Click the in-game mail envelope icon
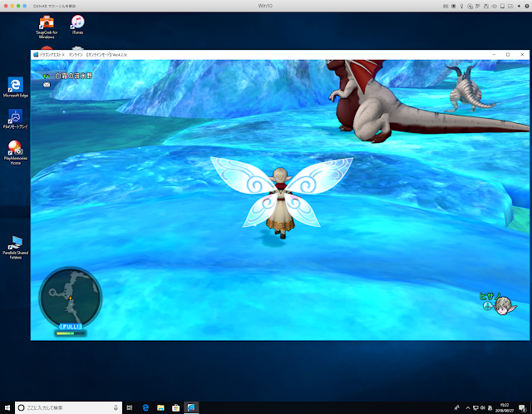 (47, 85)
